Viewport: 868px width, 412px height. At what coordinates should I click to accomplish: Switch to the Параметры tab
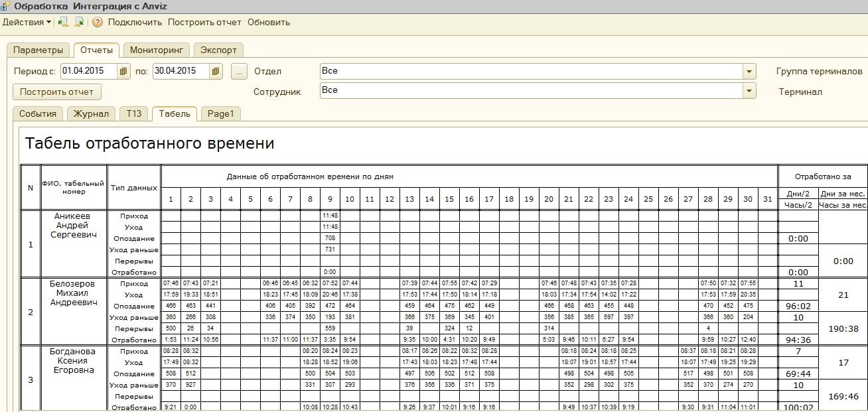(x=38, y=50)
